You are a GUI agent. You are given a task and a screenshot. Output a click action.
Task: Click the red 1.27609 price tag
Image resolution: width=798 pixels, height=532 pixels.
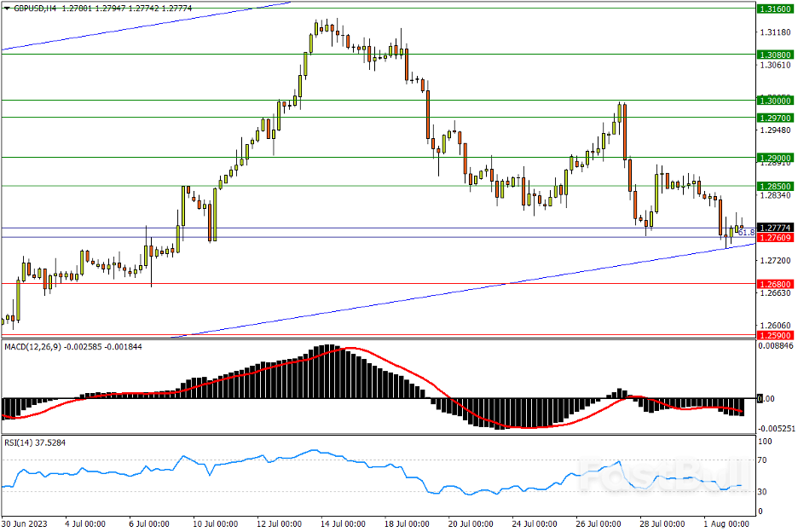click(x=774, y=238)
